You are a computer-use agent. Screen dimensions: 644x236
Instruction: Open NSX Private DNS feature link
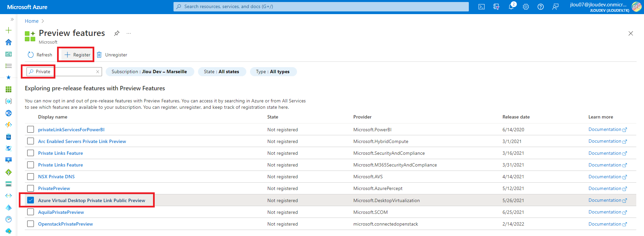point(56,177)
